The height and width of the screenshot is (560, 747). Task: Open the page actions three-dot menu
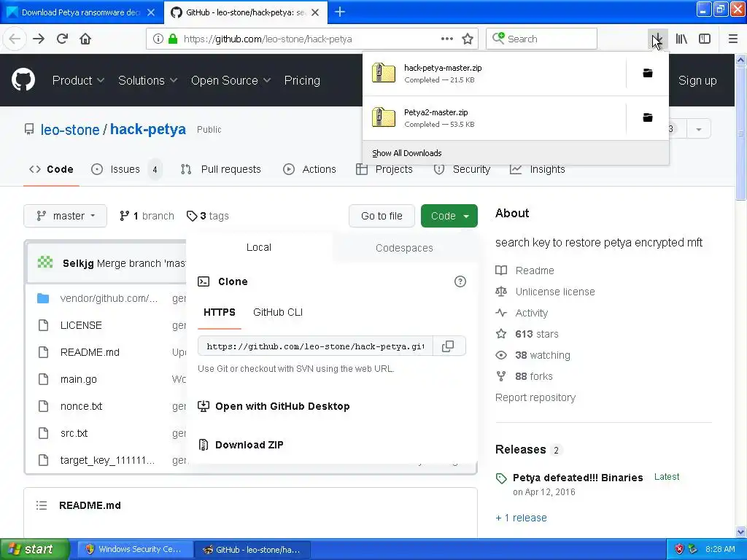click(447, 39)
